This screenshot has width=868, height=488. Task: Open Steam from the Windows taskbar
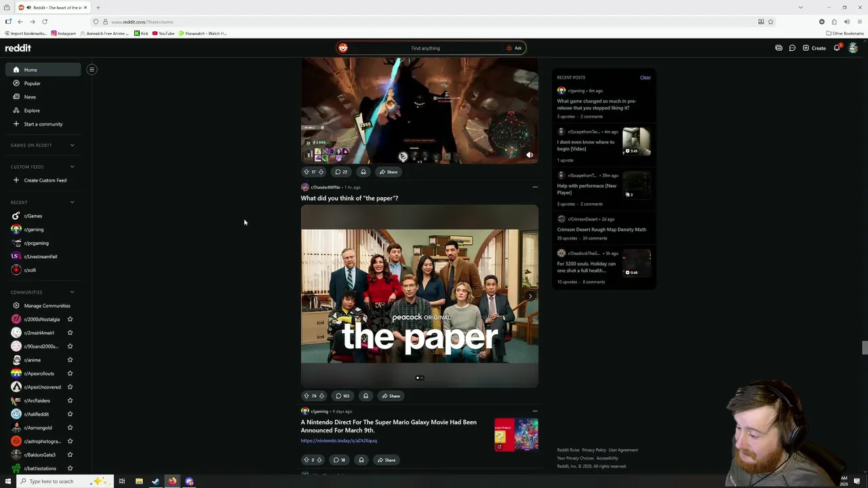[155, 481]
